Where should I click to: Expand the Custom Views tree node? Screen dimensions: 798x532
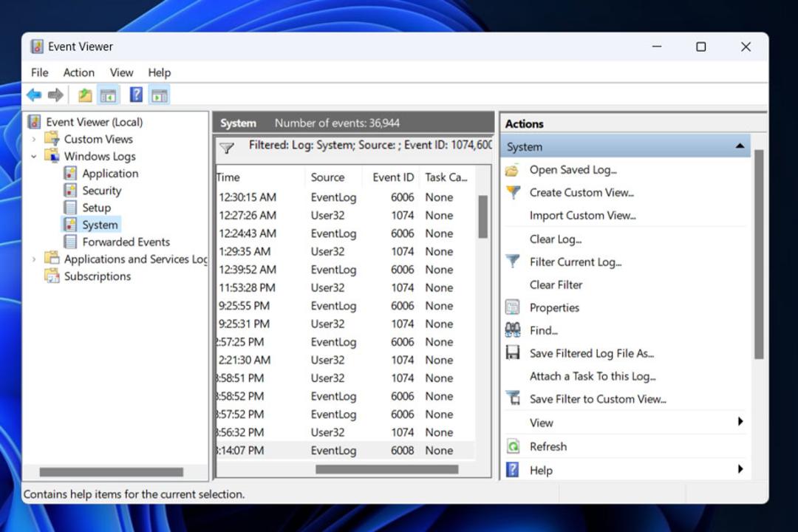coord(33,139)
